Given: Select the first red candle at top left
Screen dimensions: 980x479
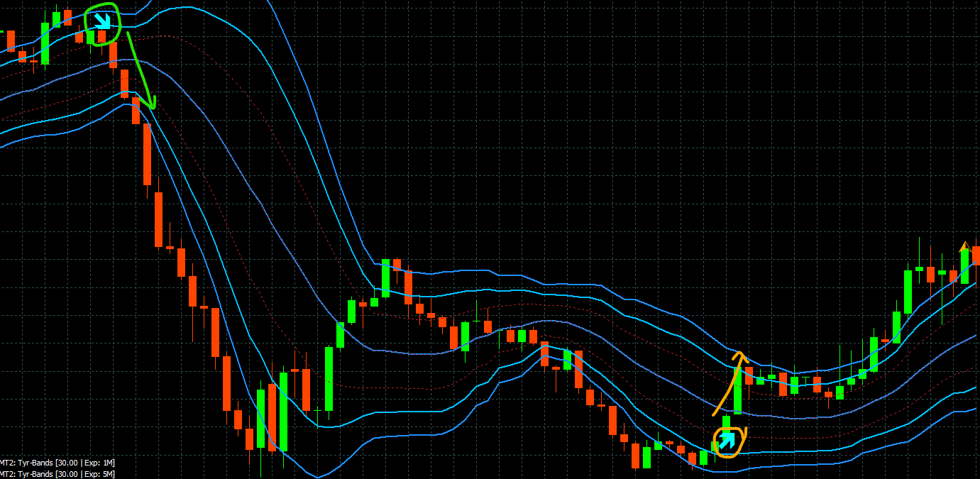Looking at the screenshot, I should [x=11, y=43].
